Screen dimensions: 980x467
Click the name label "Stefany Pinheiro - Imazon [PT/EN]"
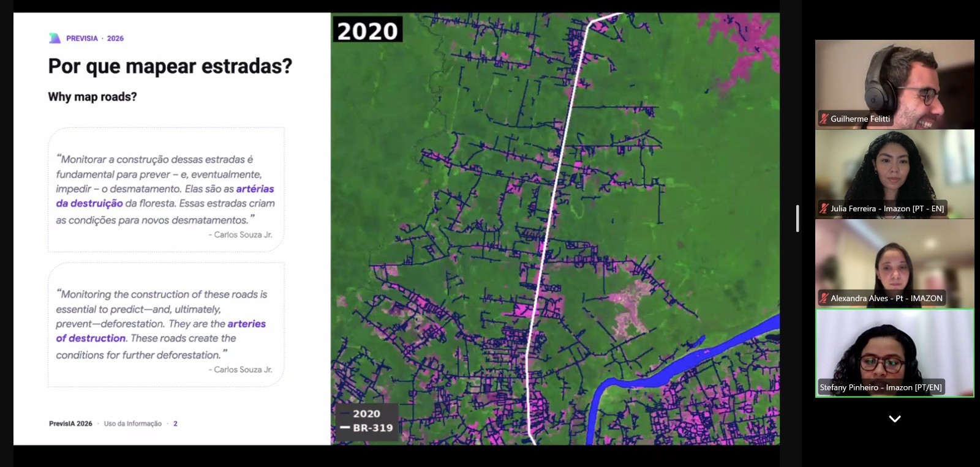[x=881, y=387]
